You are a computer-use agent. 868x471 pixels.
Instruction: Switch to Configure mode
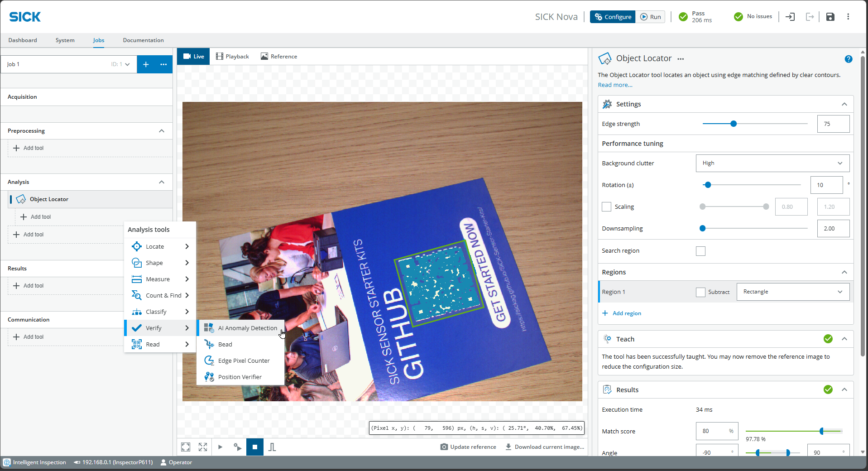coord(613,17)
